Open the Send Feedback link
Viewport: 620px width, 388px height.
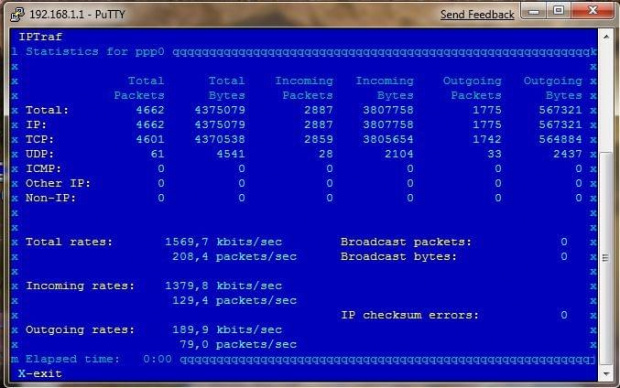pos(477,15)
